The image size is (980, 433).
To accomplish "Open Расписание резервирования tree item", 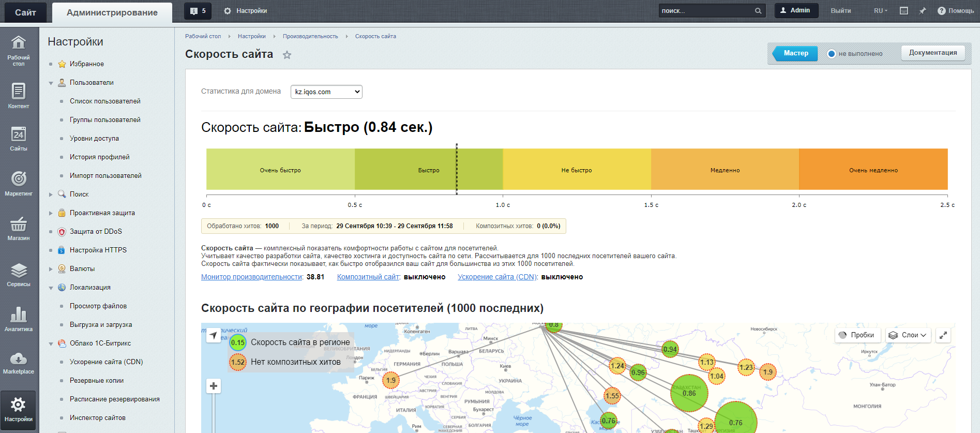I will pyautogui.click(x=115, y=399).
